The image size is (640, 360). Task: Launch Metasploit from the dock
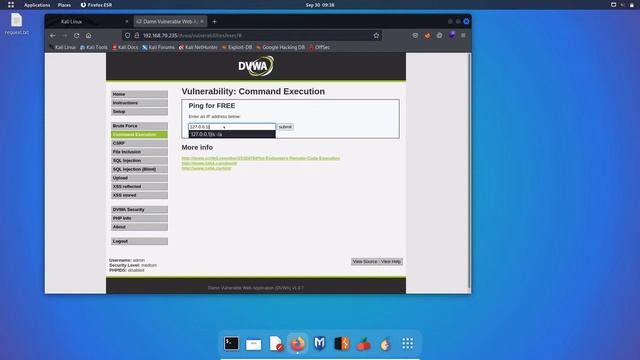(320, 343)
